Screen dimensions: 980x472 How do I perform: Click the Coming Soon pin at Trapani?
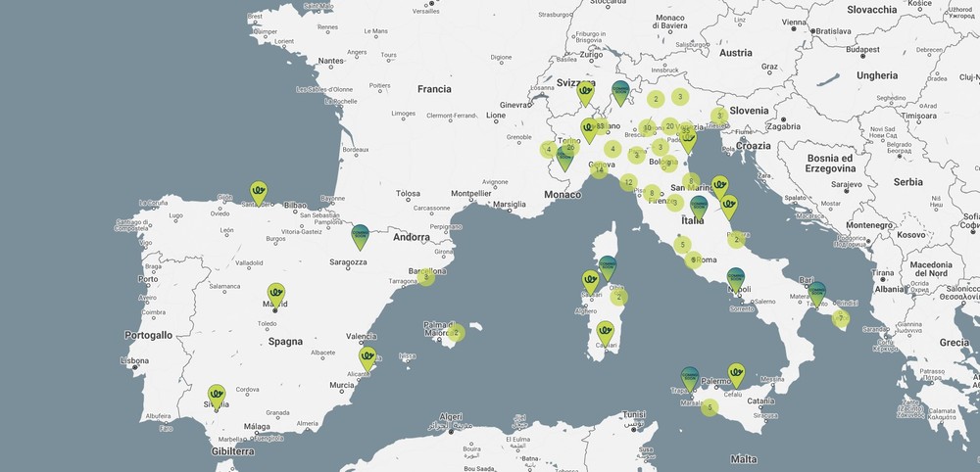point(690,377)
